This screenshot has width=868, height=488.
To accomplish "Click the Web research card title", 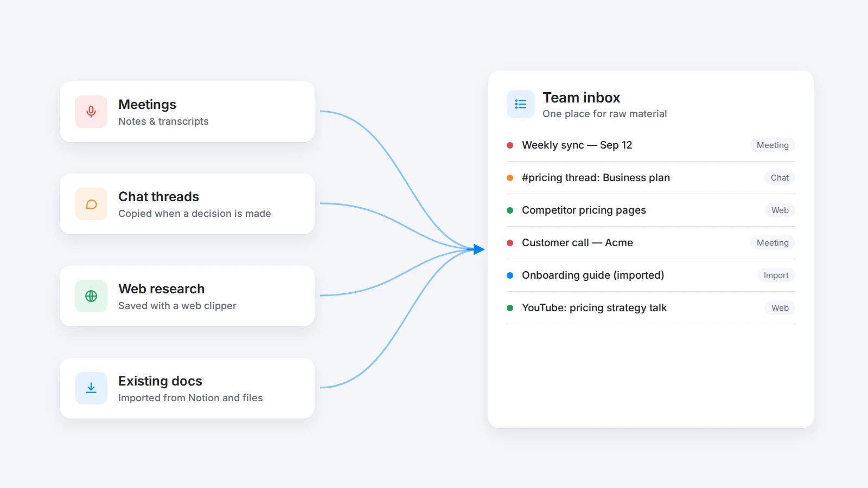I will coord(161,289).
